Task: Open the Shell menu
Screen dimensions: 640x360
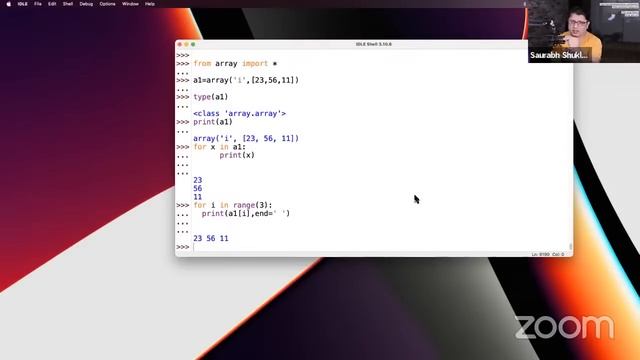Action: [x=68, y=4]
